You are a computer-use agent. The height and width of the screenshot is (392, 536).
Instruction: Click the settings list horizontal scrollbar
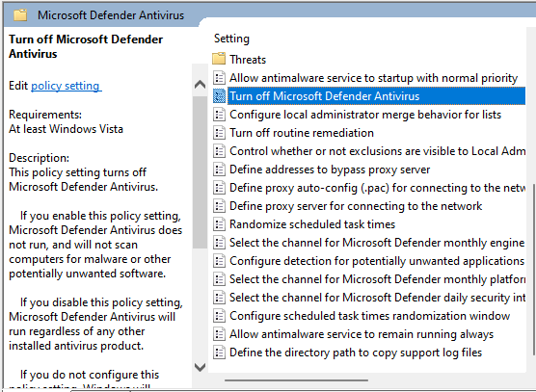296,379
